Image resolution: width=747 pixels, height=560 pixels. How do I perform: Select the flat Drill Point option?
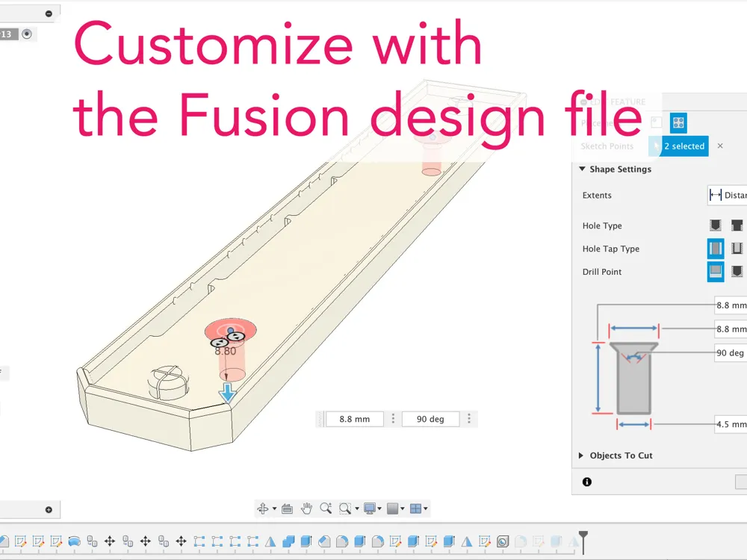(x=716, y=272)
